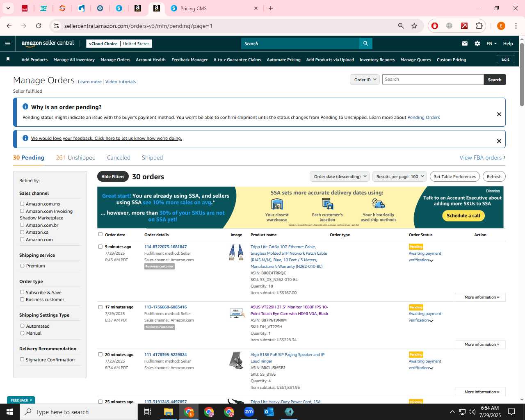Image resolution: width=525 pixels, height=420 pixels.
Task: Bookmark this page with the star icon
Action: (414, 26)
